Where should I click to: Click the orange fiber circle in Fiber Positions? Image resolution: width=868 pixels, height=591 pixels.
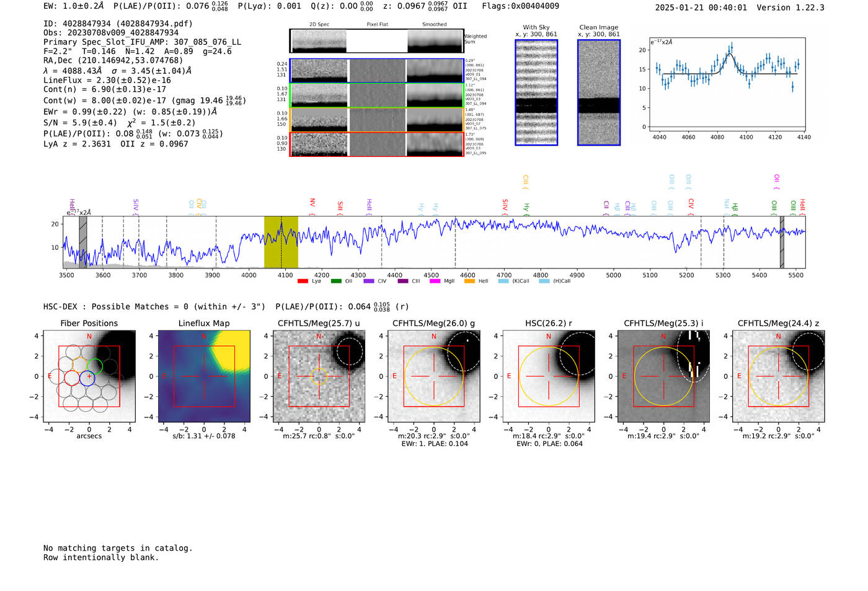pos(80,365)
